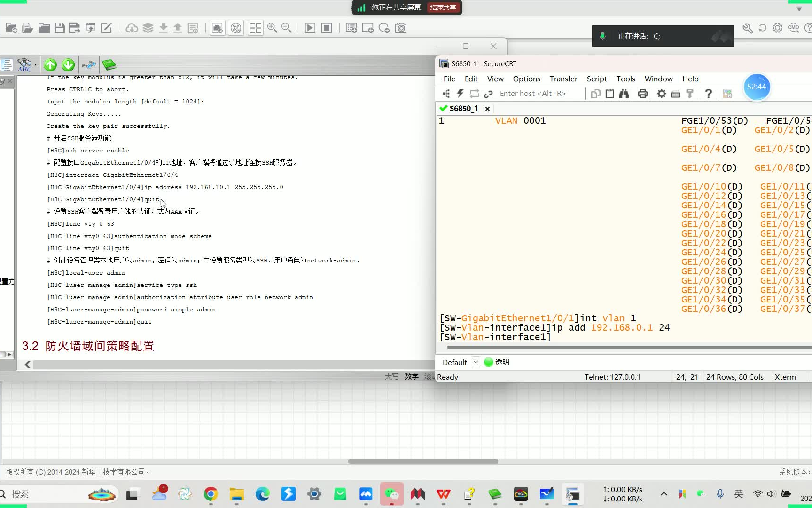Open the Help menu in SecureCRT
This screenshot has height=508, width=812.
(x=690, y=79)
